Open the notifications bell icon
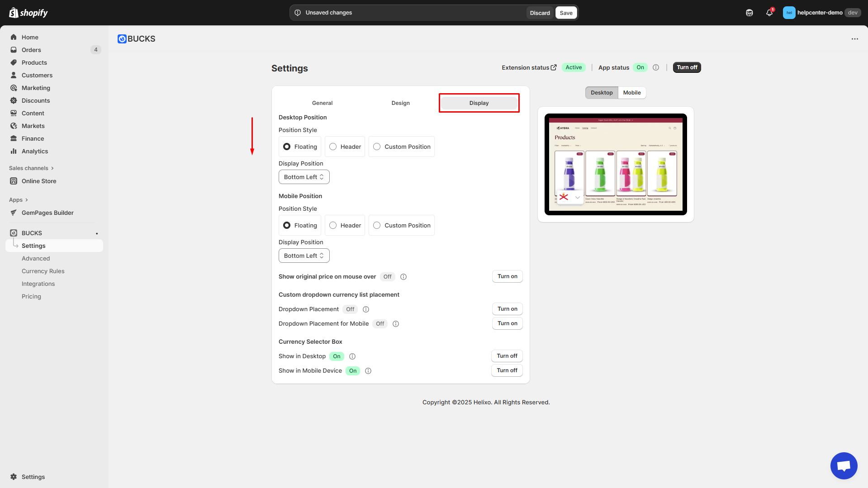Image resolution: width=868 pixels, height=488 pixels. point(769,13)
